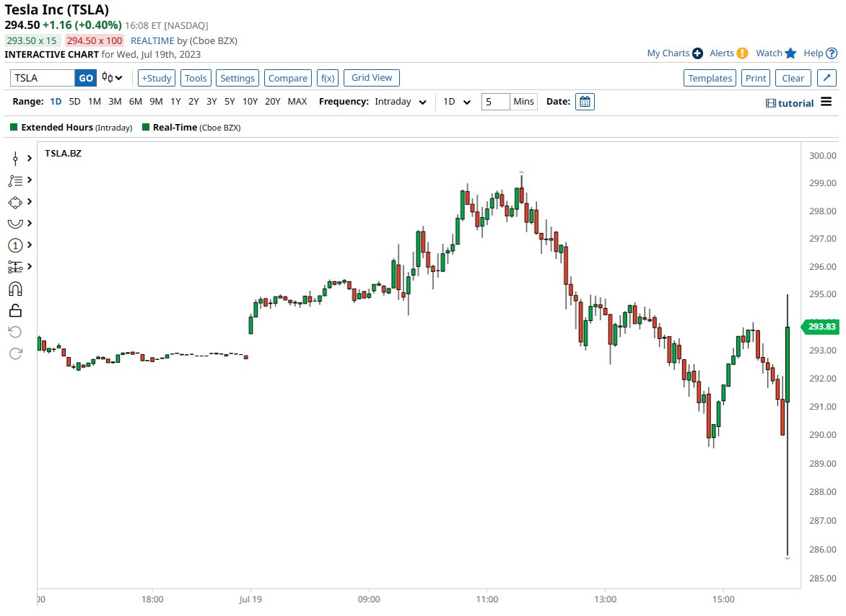The image size is (846, 616).
Task: Open the Frequency Intraday dropdown
Action: click(x=401, y=102)
